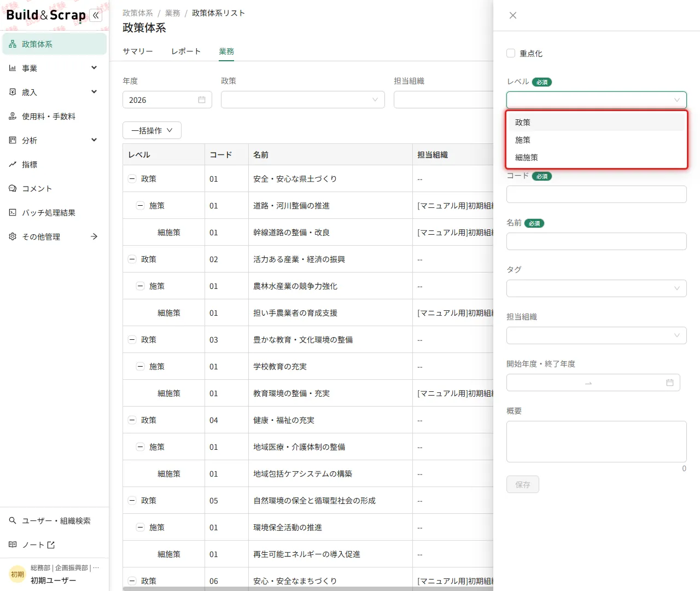Click the external-link icon beside ノート
This screenshot has width=700, height=591.
tap(51, 545)
